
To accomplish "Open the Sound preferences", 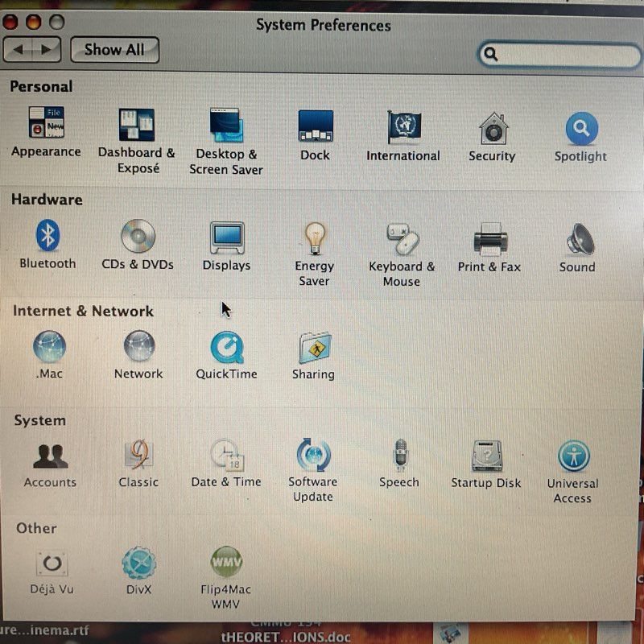I will (578, 240).
